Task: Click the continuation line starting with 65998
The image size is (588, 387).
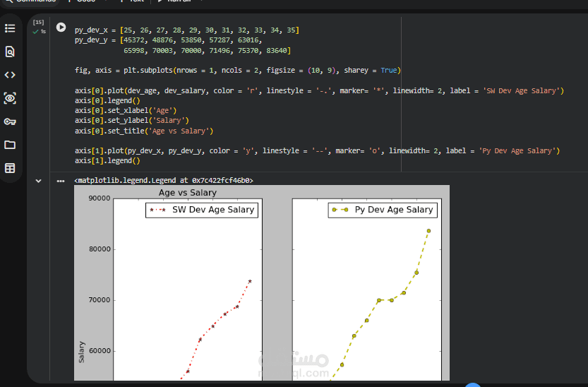Action: coord(207,50)
